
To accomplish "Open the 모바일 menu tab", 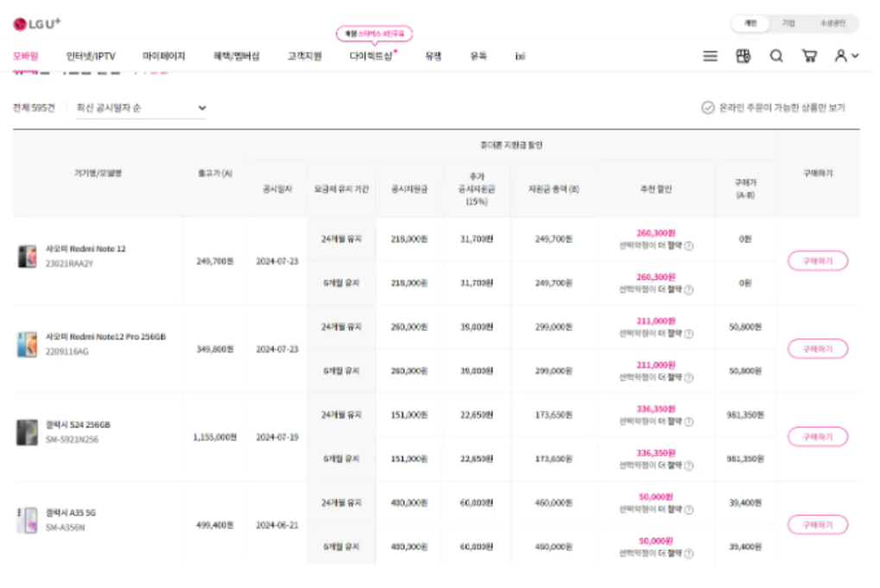I will point(25,56).
